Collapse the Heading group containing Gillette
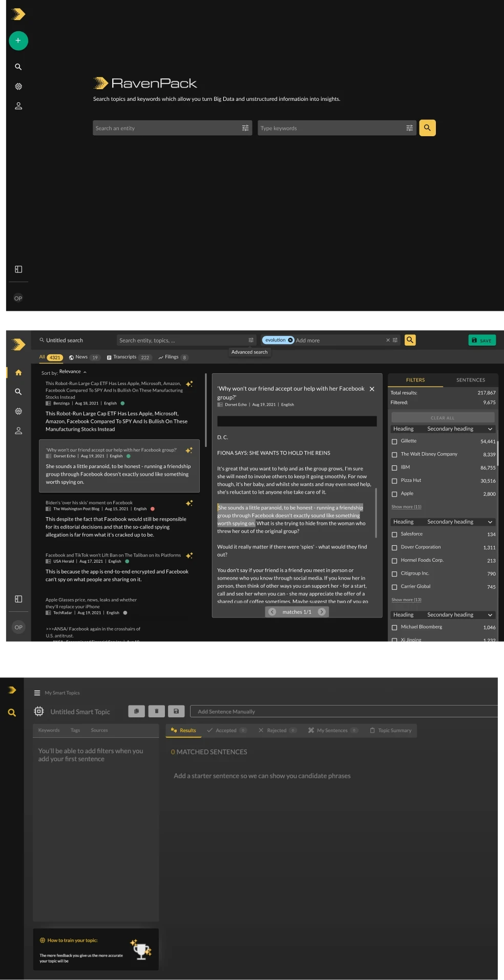The width and height of the screenshot is (504, 980). click(490, 429)
